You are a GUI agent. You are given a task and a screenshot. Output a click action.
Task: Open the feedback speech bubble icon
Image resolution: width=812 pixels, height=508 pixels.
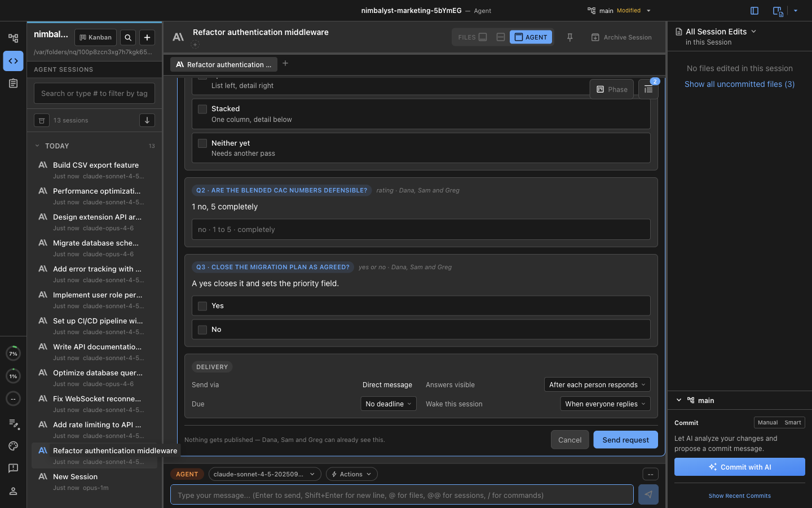click(13, 468)
